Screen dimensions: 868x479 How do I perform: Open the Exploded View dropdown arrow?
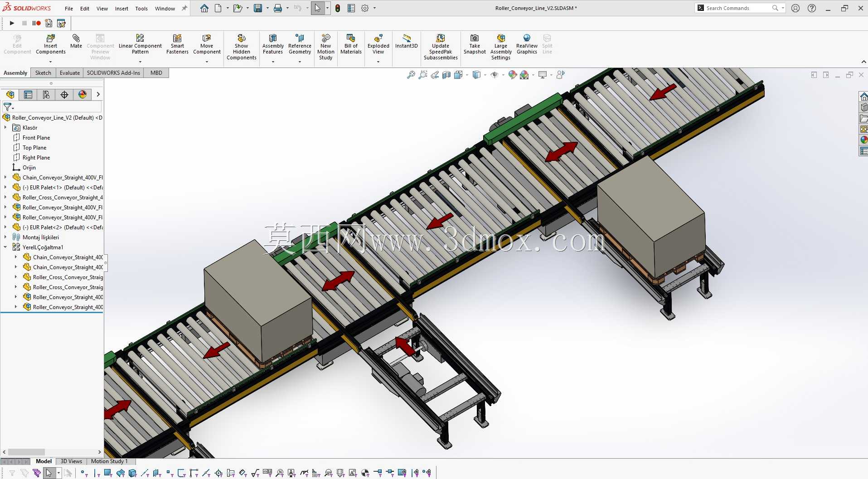(378, 62)
